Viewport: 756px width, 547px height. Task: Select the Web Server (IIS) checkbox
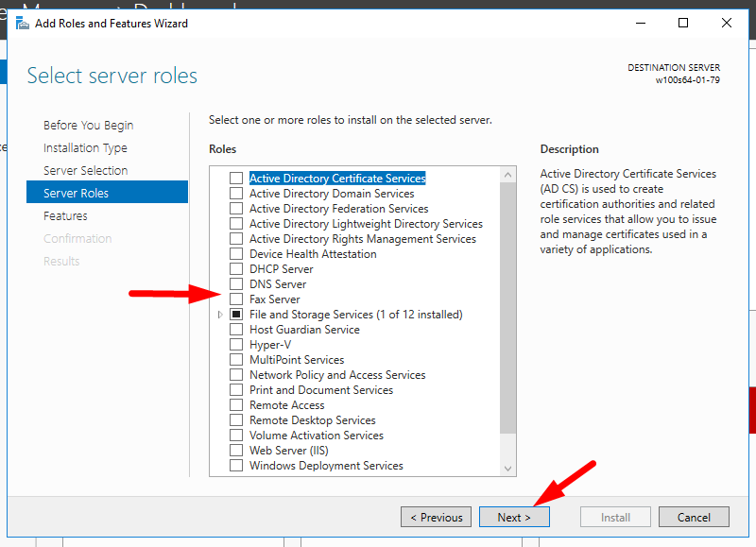pos(236,451)
